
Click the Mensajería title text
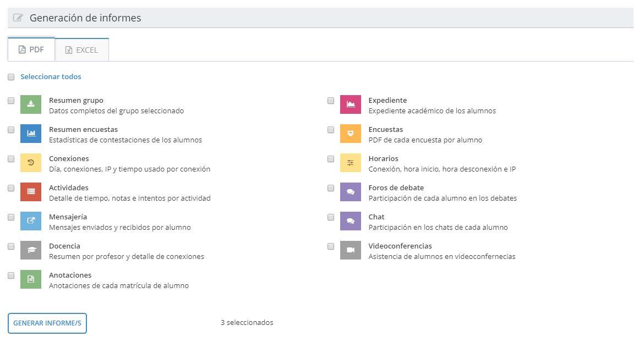tap(68, 217)
